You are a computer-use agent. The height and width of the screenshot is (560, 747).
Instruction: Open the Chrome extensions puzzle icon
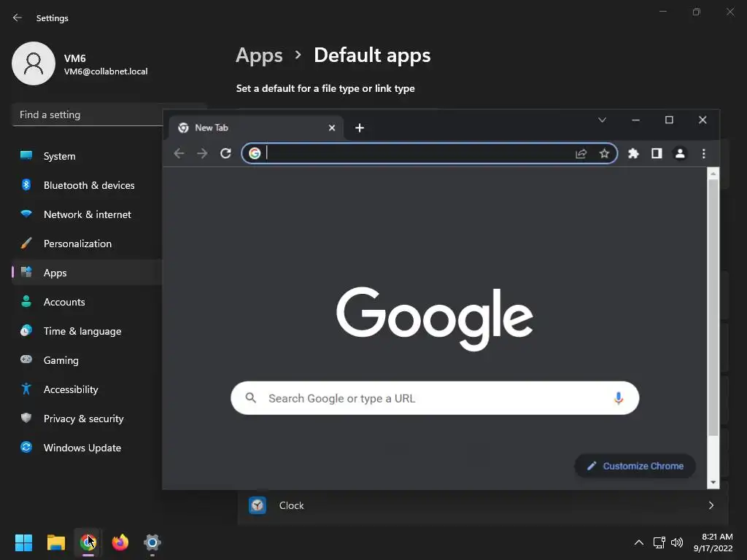[633, 153]
